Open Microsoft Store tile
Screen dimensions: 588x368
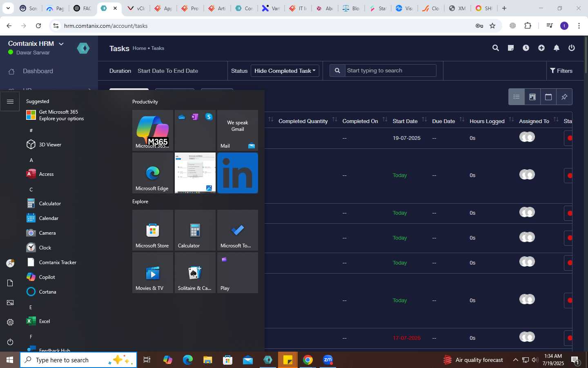tap(153, 230)
